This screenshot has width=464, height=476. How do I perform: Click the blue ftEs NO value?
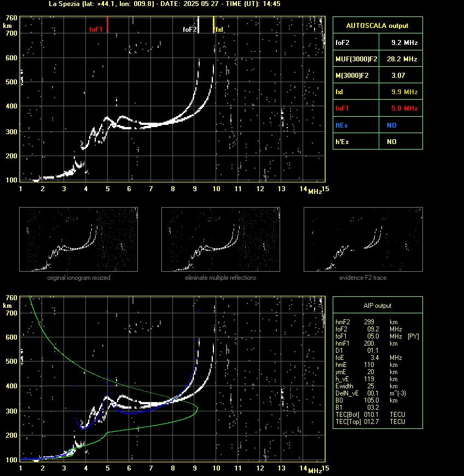(x=392, y=125)
